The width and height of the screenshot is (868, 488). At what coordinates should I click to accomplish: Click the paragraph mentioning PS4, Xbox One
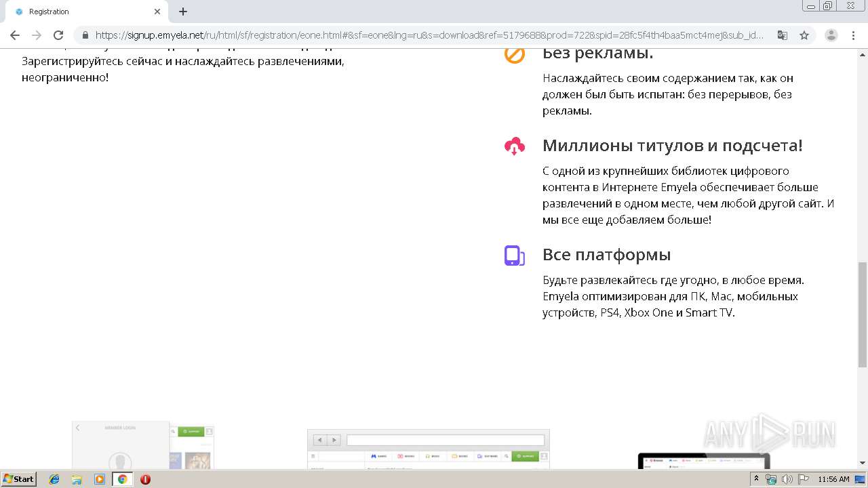click(x=673, y=296)
